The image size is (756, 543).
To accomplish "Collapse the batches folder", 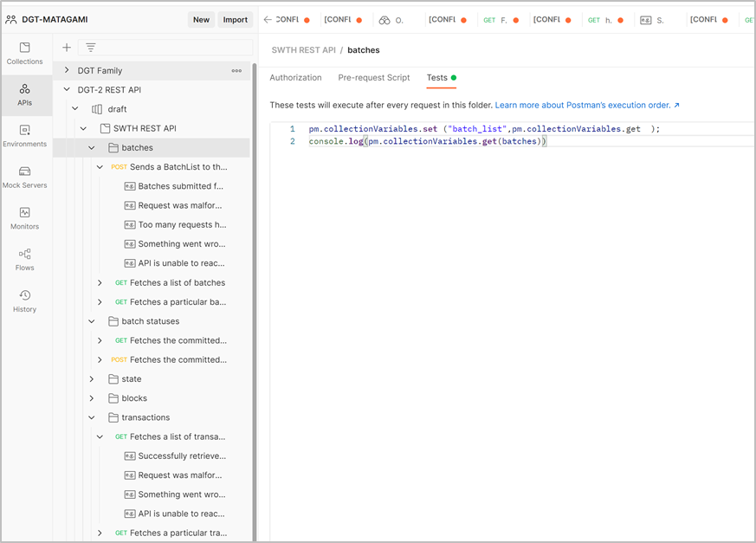I will coord(92,147).
